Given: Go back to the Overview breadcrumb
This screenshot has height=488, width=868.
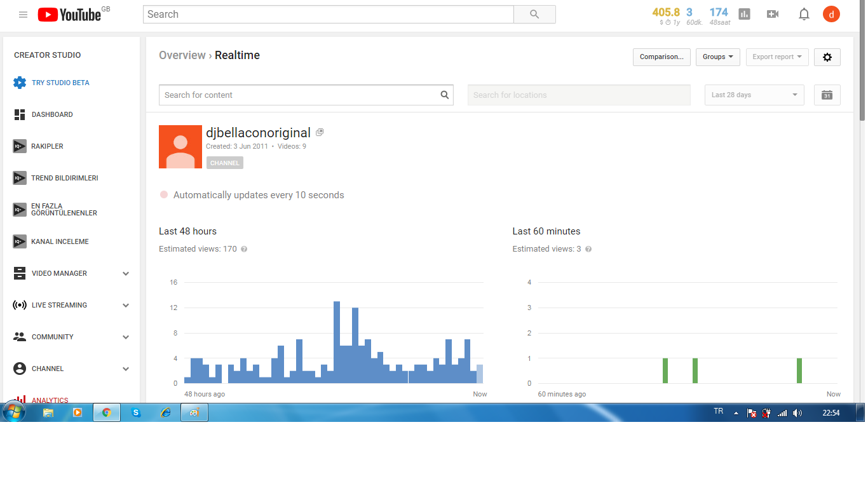Looking at the screenshot, I should tap(182, 55).
